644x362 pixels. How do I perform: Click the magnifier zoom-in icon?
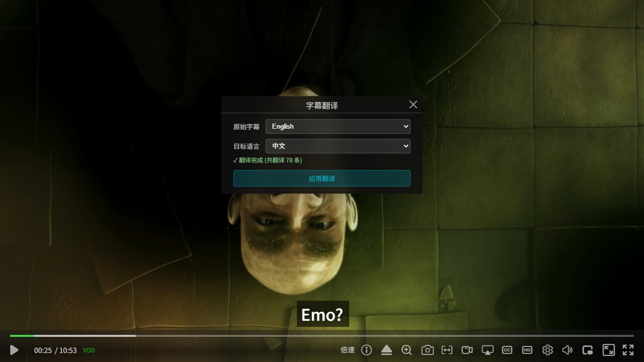click(x=407, y=350)
